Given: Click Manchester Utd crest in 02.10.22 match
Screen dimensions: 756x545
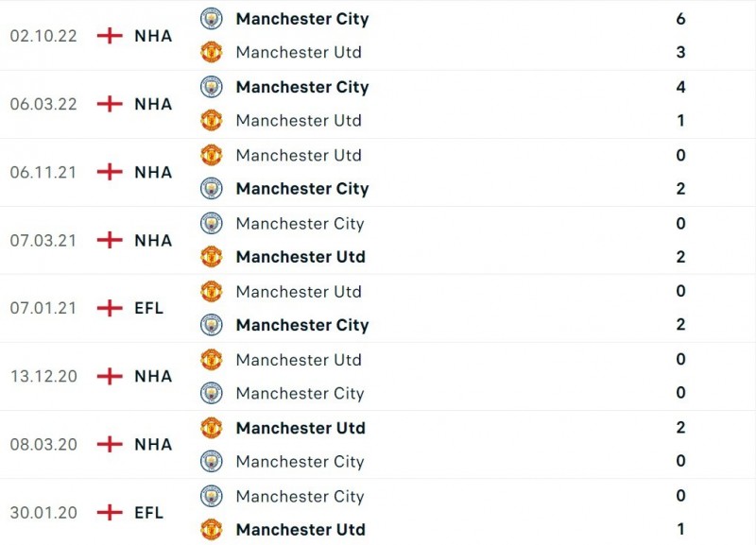Looking at the screenshot, I should tap(211, 53).
